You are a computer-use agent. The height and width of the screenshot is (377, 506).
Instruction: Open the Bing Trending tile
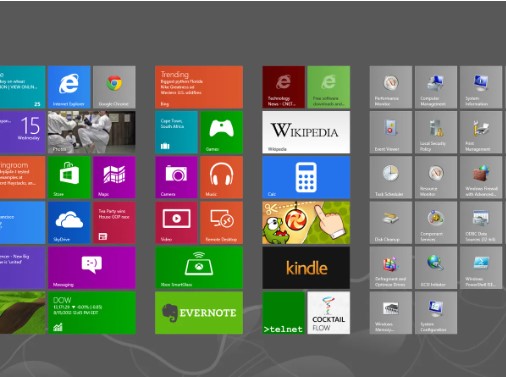[199, 87]
